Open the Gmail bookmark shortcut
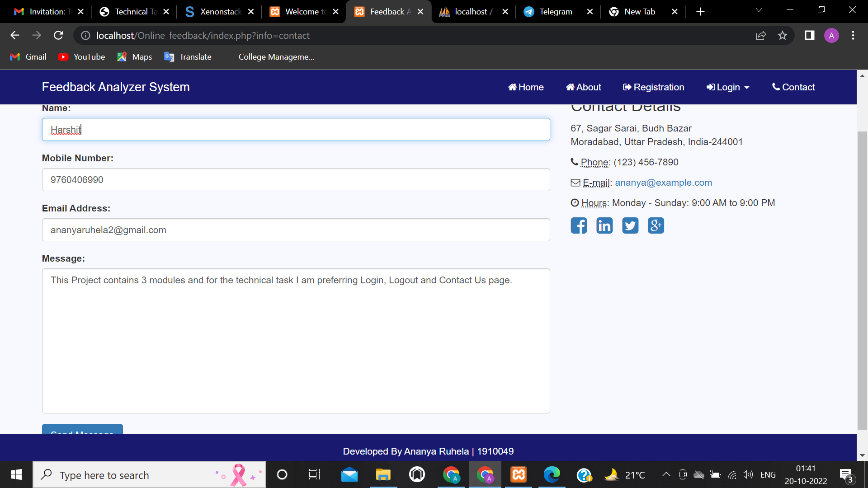Image resolution: width=868 pixels, height=488 pixels. [28, 56]
